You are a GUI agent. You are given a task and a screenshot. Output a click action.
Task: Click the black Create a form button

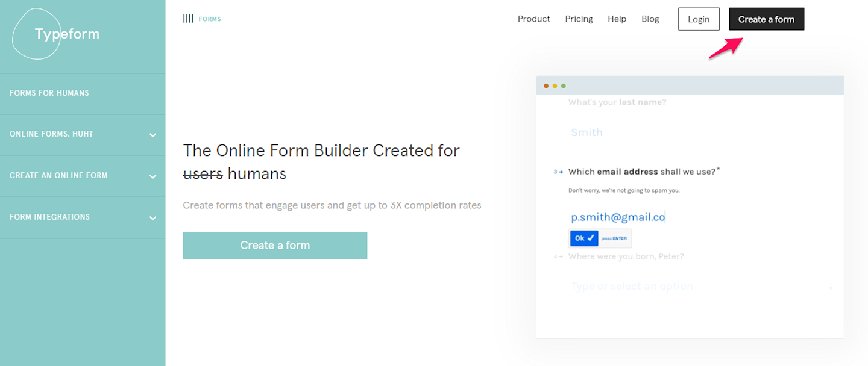coord(766,19)
